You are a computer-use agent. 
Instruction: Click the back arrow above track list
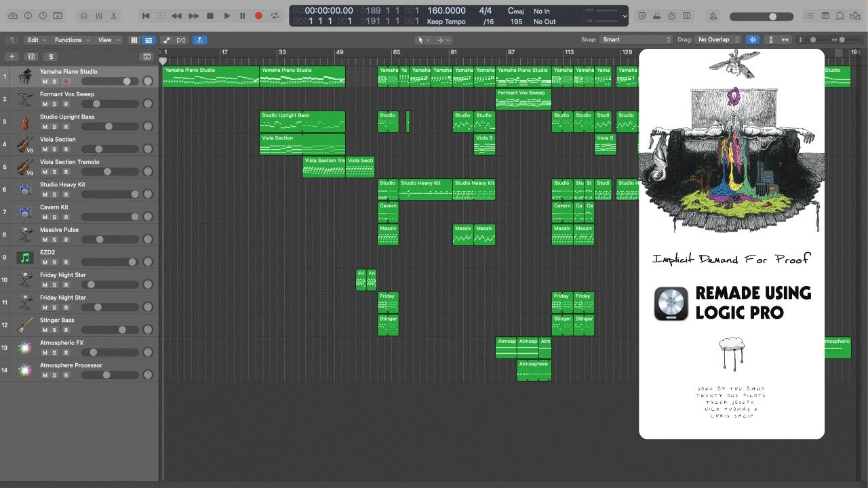click(12, 40)
